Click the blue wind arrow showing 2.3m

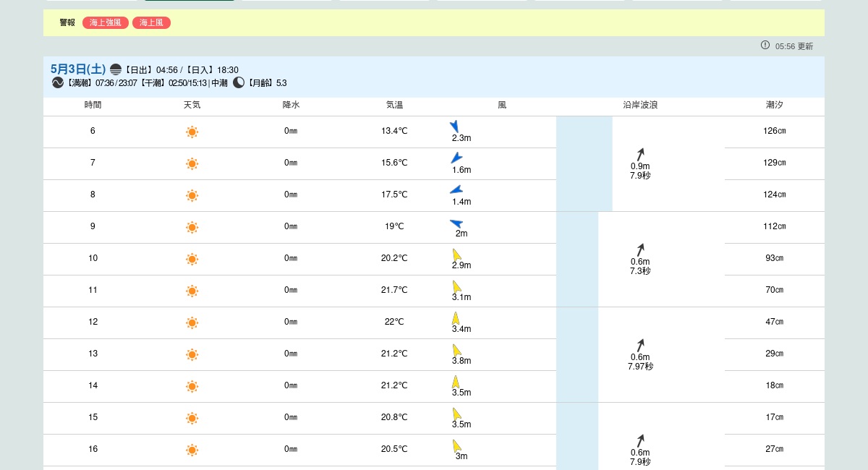(455, 127)
